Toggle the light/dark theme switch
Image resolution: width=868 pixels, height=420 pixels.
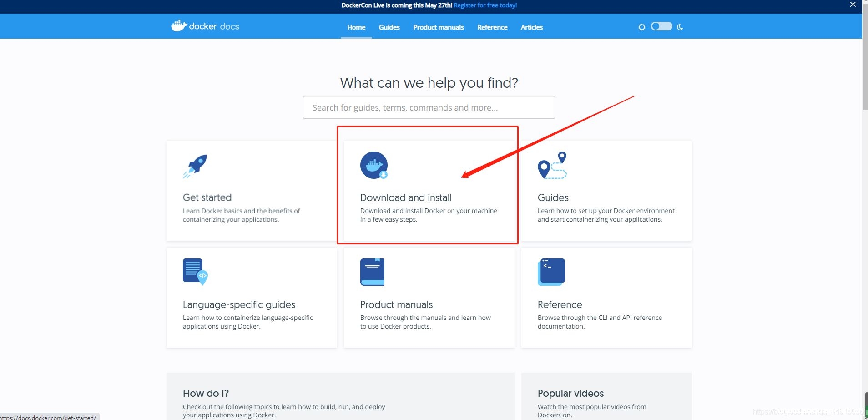[661, 26]
